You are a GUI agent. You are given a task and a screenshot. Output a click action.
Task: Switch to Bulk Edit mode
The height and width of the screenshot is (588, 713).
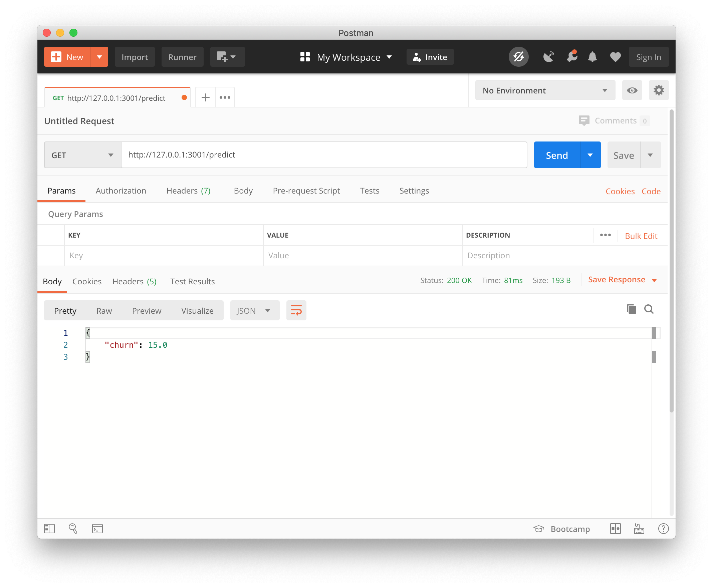click(641, 236)
